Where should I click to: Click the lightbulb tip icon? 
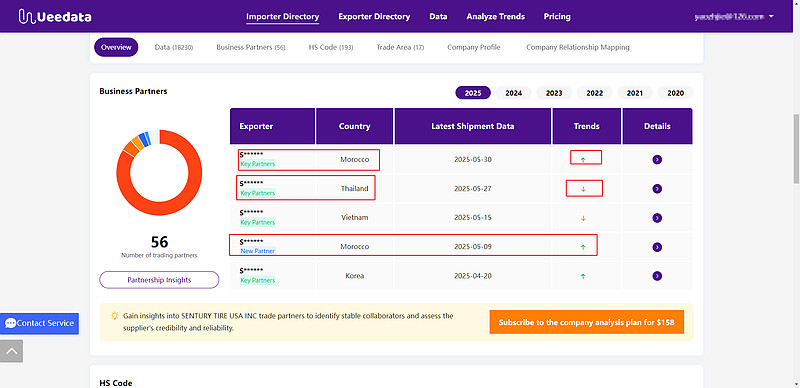[x=115, y=316]
